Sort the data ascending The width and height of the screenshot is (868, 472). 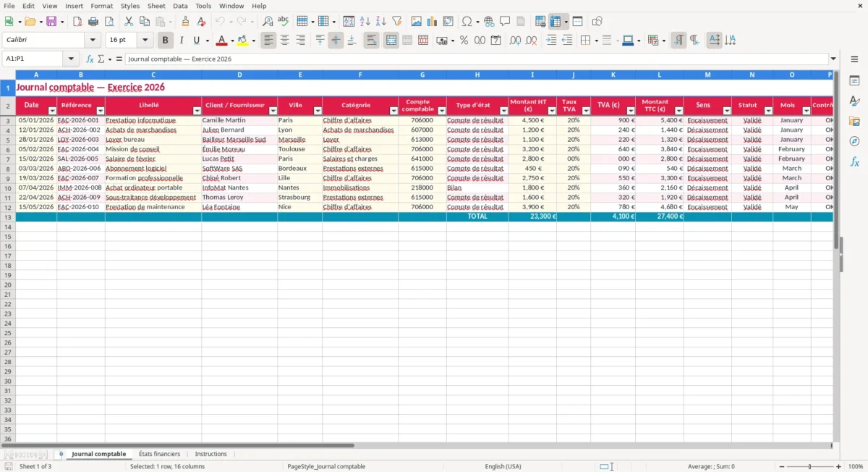pos(365,22)
